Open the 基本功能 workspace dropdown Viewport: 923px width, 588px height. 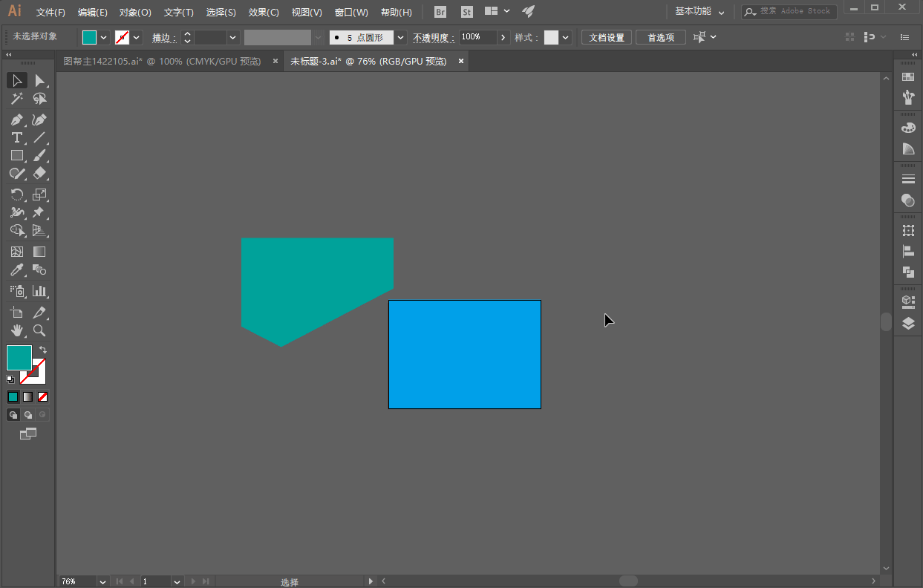click(x=699, y=12)
